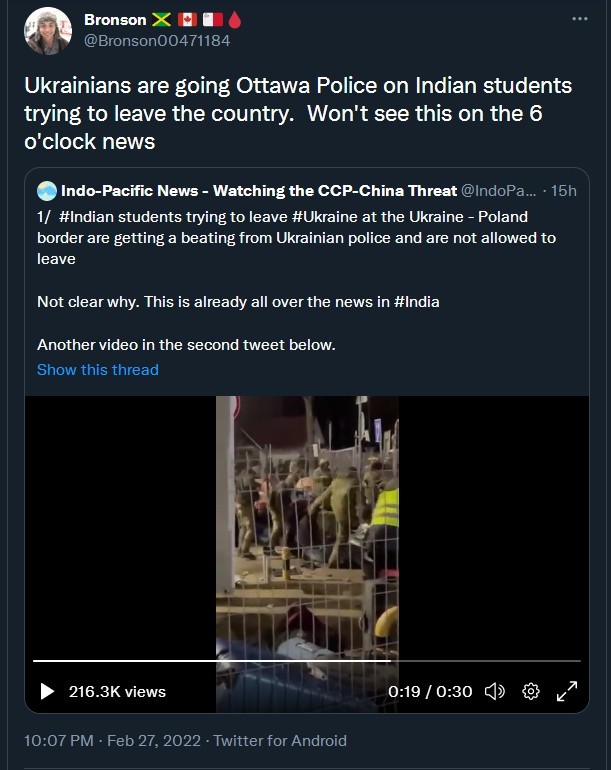The height and width of the screenshot is (770, 611).
Task: Click Bronson's profile avatar
Action: pos(47,31)
